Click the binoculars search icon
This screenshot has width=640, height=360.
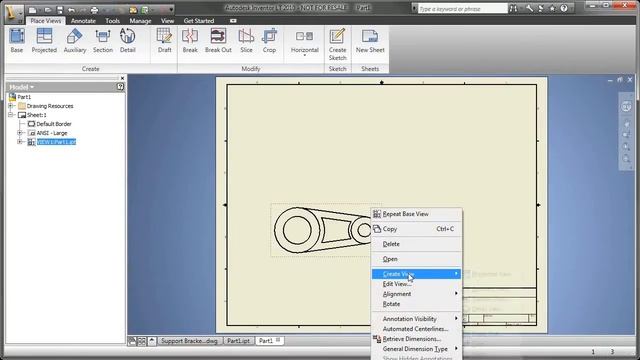tap(513, 9)
